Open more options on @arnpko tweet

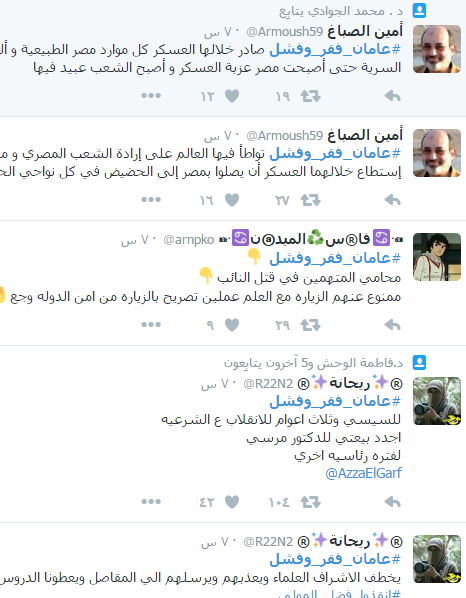[151, 324]
